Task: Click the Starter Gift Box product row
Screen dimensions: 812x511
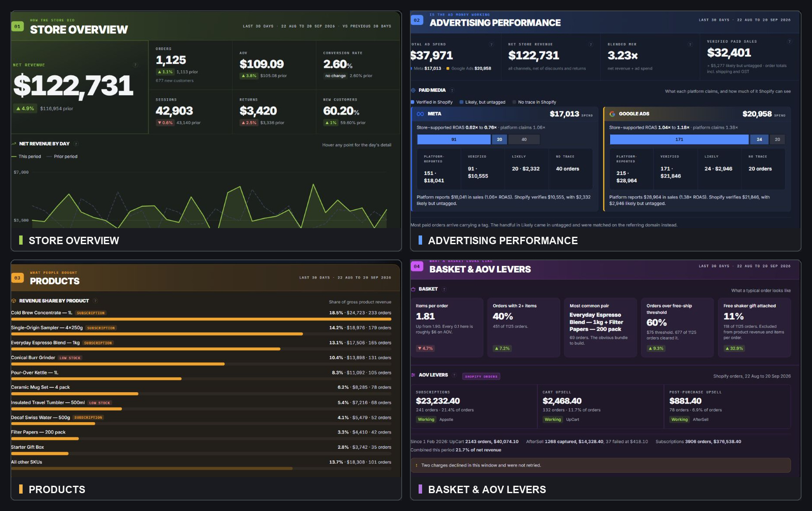Action: tap(201, 449)
